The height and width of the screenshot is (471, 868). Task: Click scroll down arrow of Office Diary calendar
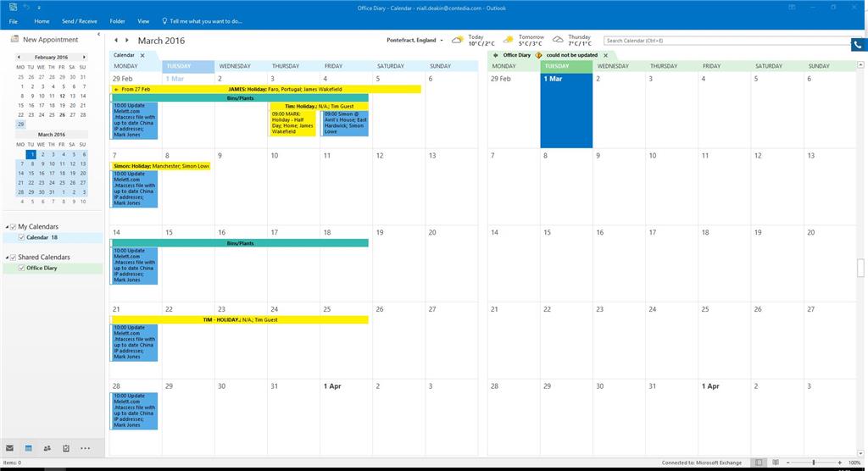(861, 453)
